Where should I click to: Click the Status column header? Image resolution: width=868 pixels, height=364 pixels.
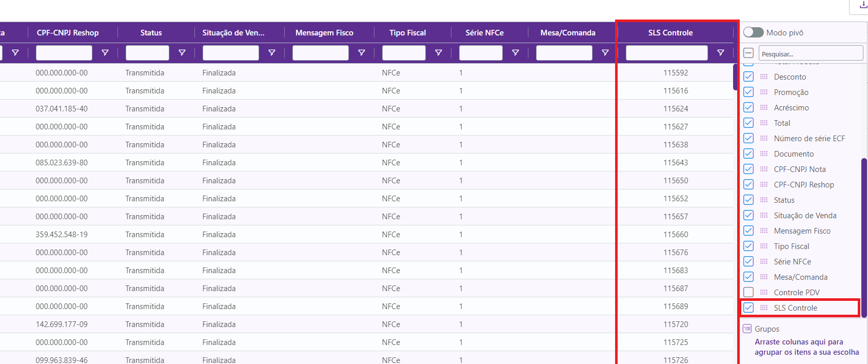tap(151, 32)
